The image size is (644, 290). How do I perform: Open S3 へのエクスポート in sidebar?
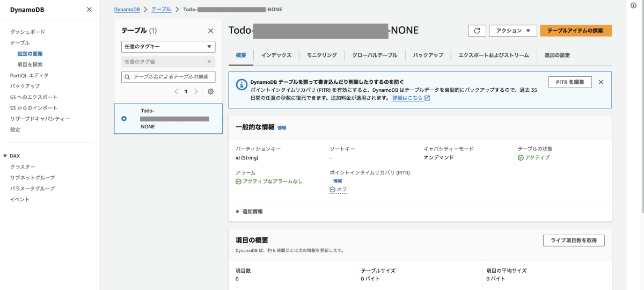(x=34, y=97)
